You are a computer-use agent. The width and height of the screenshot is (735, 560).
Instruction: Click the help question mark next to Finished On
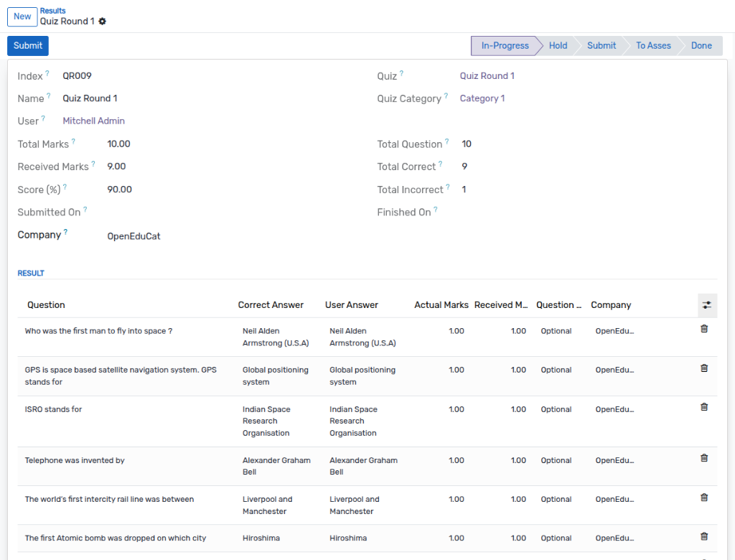point(436,210)
